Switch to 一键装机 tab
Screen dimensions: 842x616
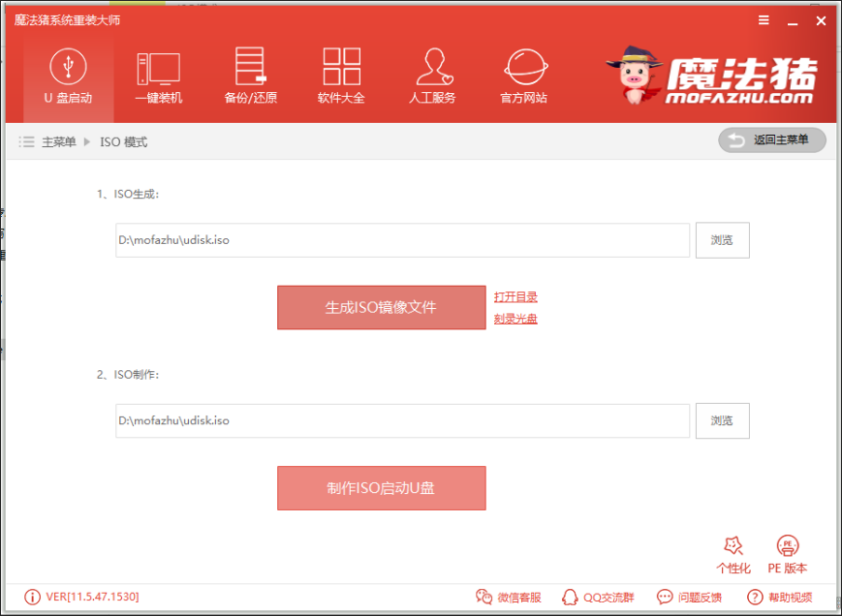158,77
